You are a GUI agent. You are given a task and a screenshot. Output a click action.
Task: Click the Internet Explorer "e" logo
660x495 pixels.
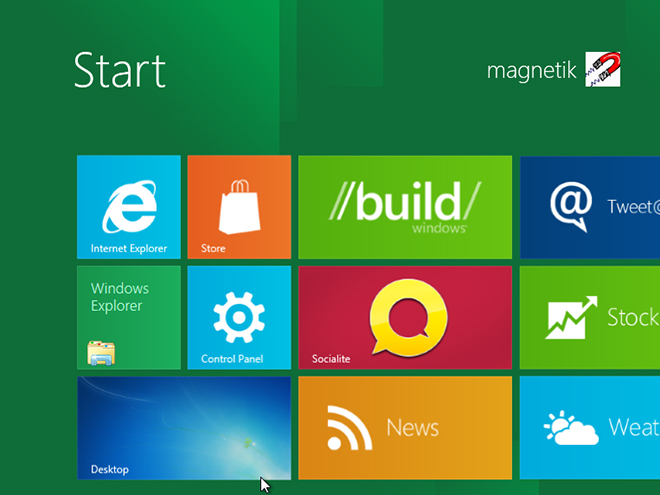click(x=129, y=204)
